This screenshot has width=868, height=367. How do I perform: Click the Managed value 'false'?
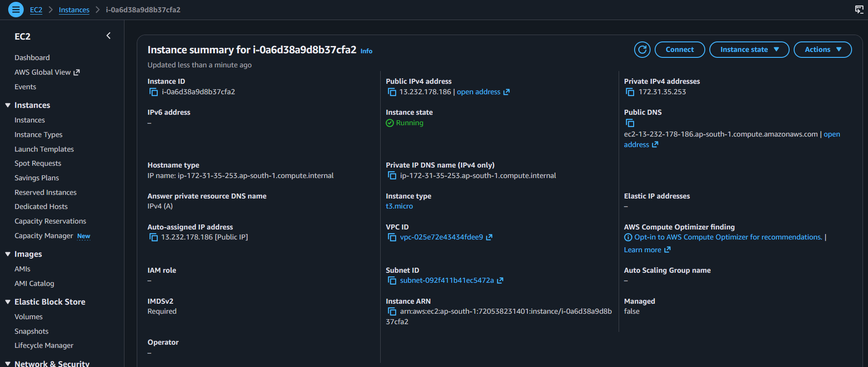click(x=632, y=311)
